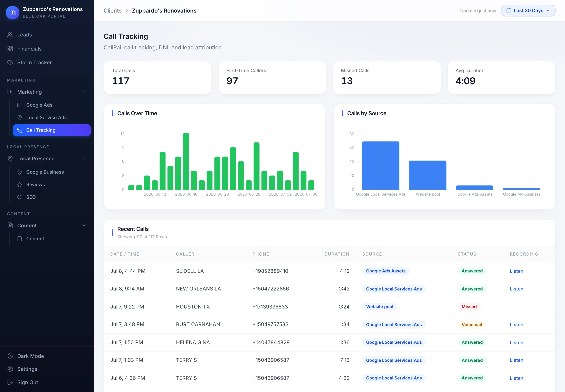Click the Total Calls card
Viewport: 565px width, 392px height.
(x=158, y=77)
